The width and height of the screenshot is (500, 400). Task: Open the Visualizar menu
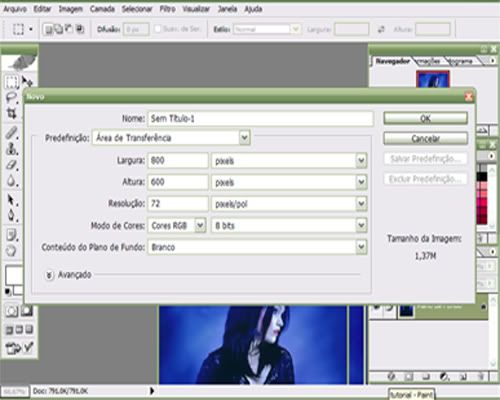coord(196,9)
